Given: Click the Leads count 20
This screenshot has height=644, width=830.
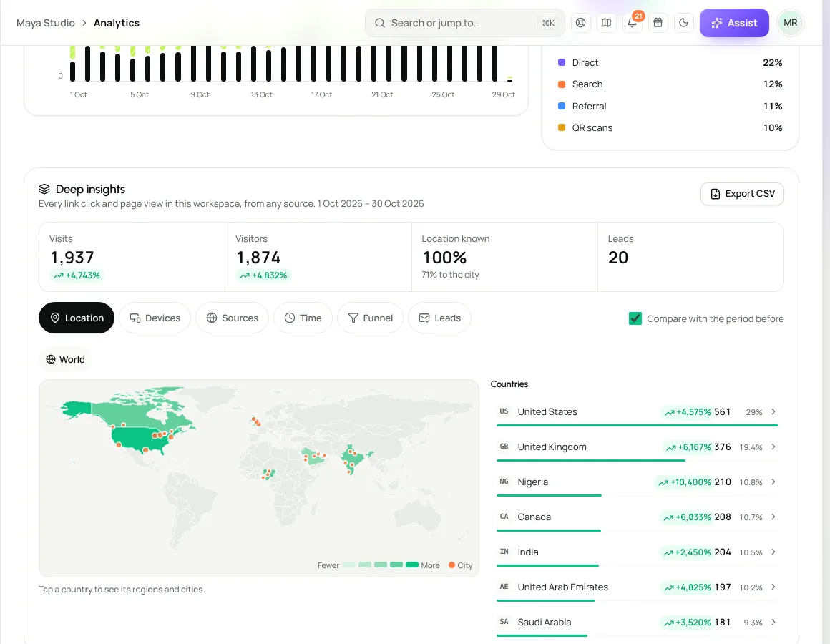Looking at the screenshot, I should 617,257.
